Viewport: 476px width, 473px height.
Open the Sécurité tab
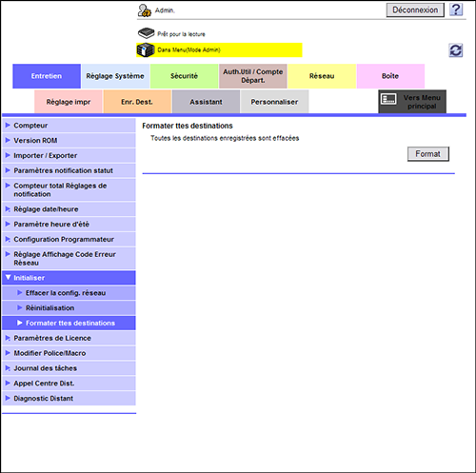pos(184,76)
